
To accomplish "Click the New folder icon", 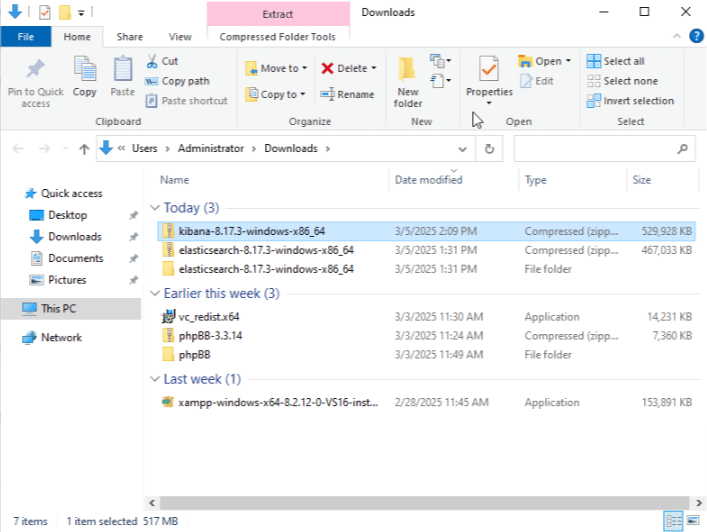I will (408, 70).
